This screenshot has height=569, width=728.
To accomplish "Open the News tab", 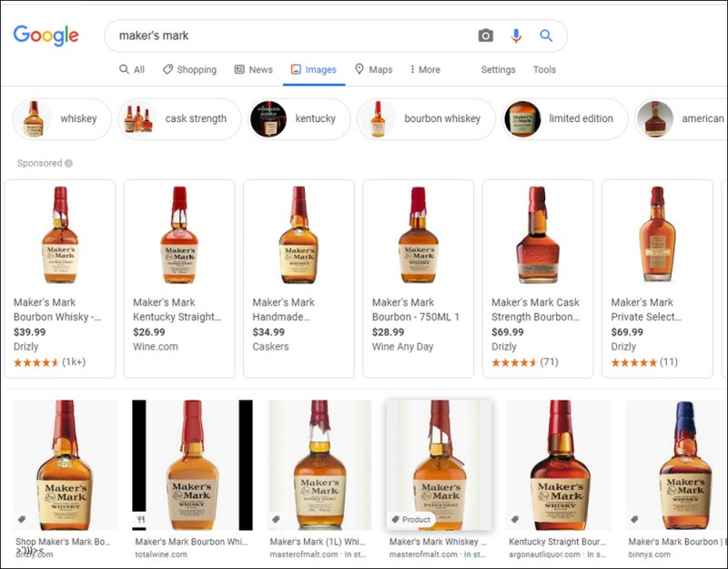I will click(x=254, y=69).
